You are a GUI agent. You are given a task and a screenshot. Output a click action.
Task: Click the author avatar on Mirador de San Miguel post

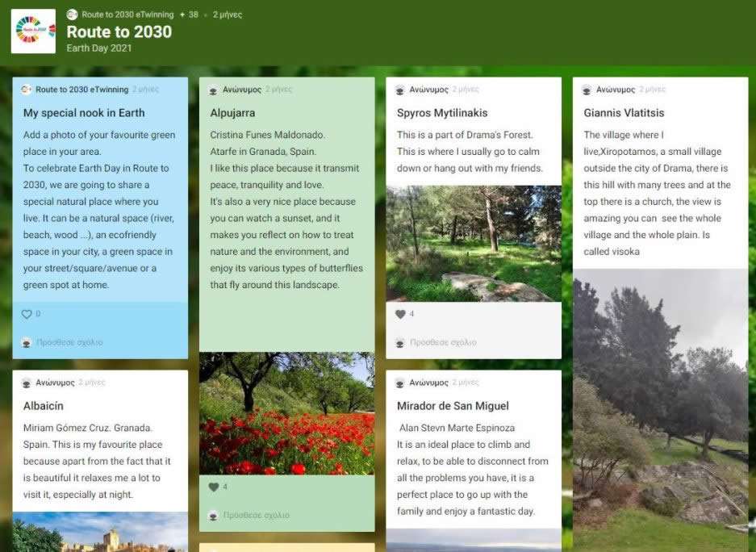pyautogui.click(x=400, y=383)
